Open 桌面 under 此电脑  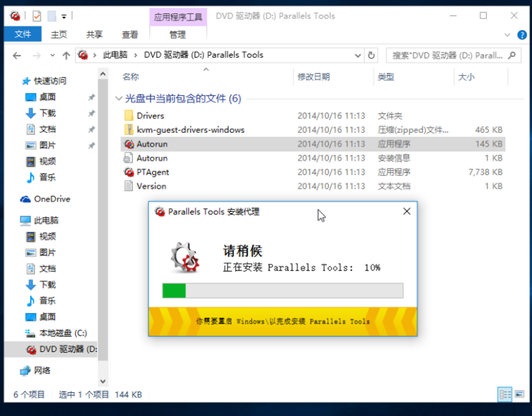tap(47, 317)
